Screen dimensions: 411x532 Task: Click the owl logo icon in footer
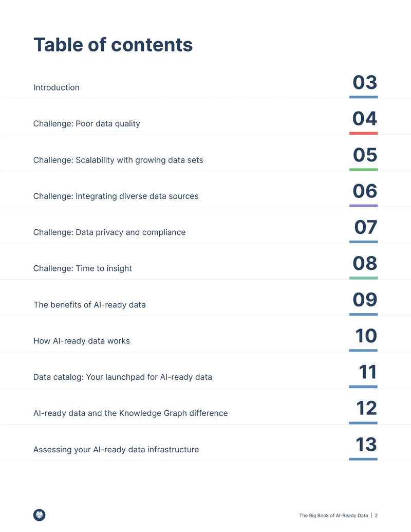tap(40, 515)
